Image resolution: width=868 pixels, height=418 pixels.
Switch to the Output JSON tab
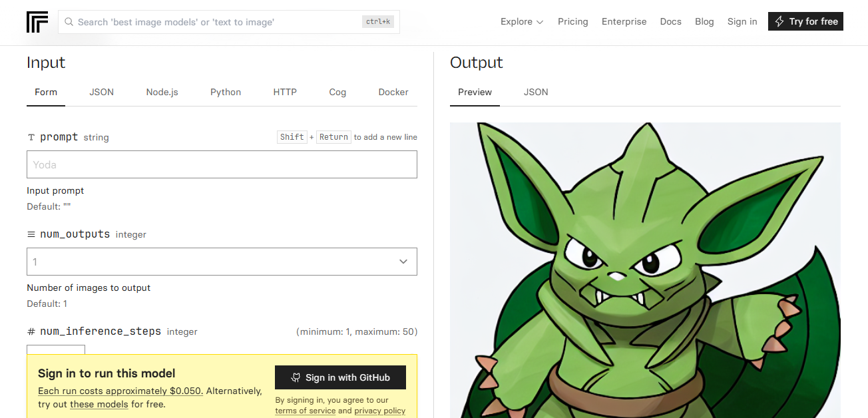point(536,92)
